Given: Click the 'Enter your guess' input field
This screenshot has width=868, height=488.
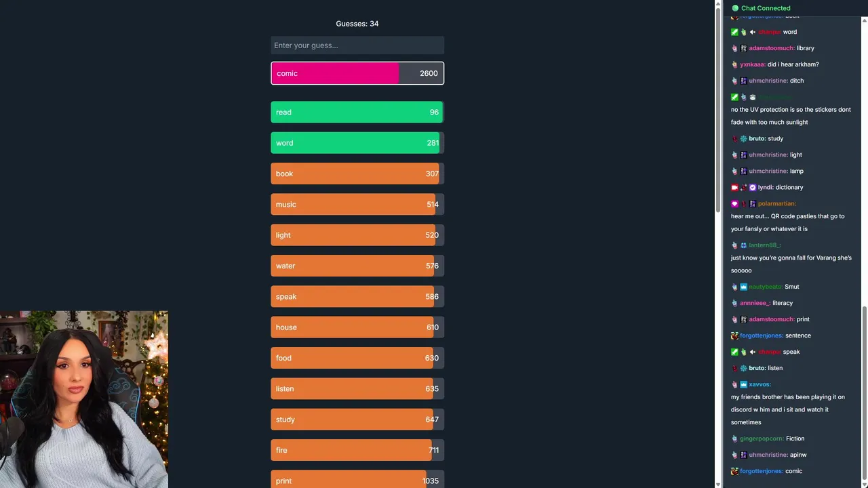Looking at the screenshot, I should click(357, 45).
